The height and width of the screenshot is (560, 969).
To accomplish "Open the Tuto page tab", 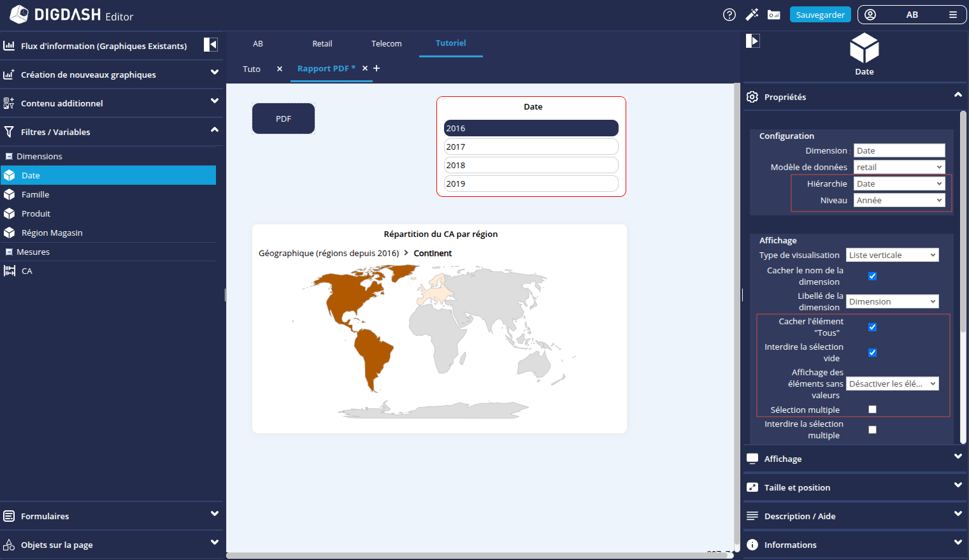I will 252,69.
